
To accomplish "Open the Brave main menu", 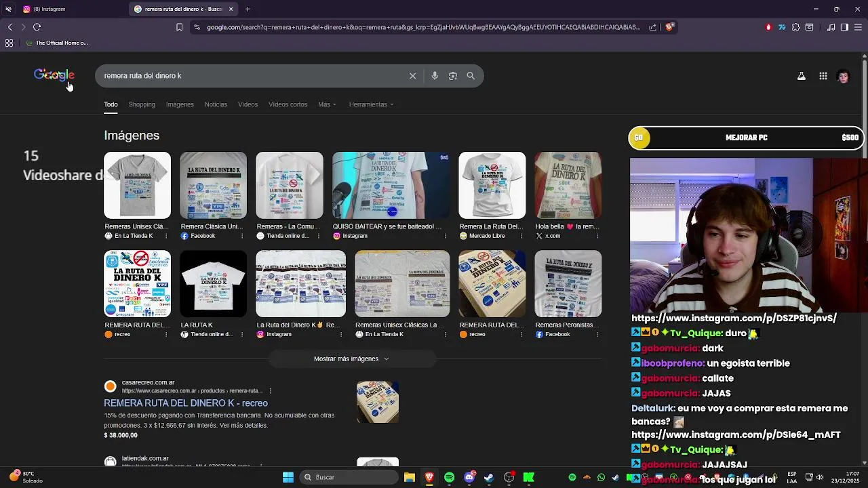I will [858, 27].
